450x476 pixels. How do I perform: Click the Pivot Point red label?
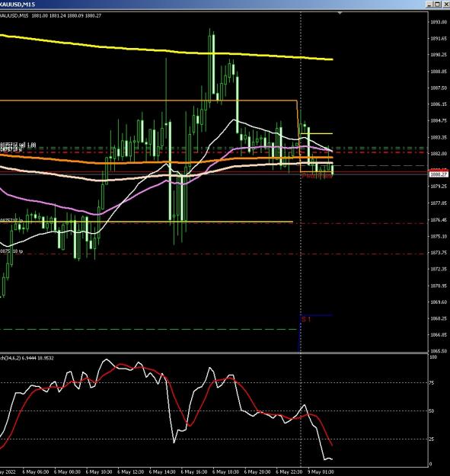(x=317, y=176)
